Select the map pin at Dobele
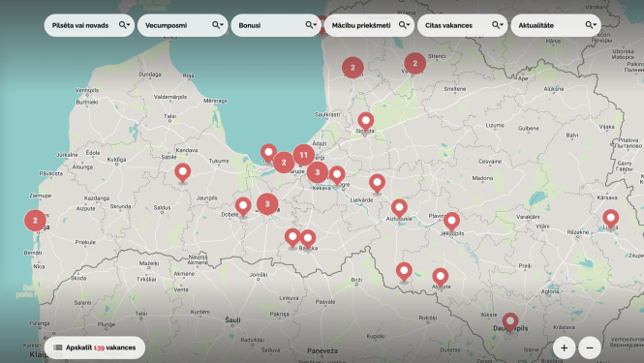The image size is (644, 363). [243, 207]
